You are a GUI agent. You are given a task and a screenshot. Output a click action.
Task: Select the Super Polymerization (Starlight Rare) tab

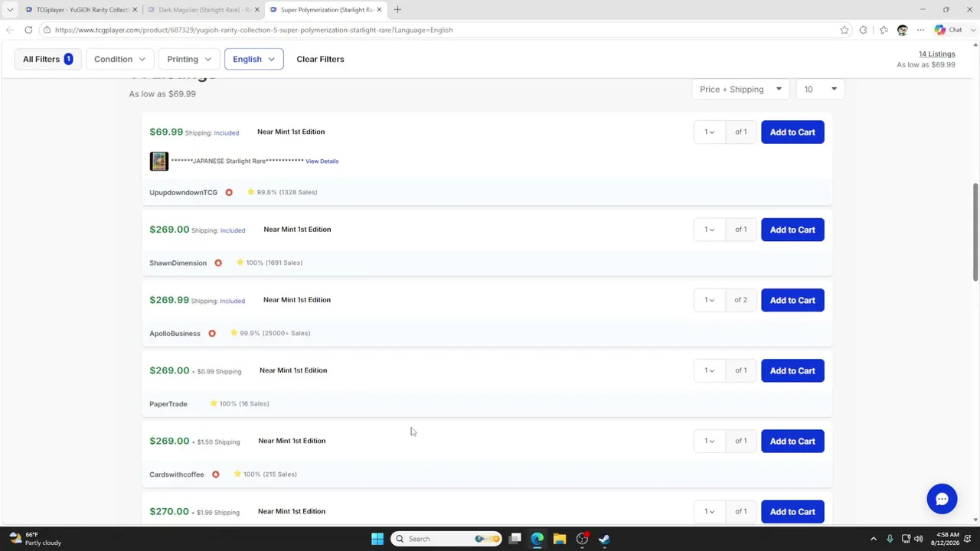pyautogui.click(x=325, y=10)
